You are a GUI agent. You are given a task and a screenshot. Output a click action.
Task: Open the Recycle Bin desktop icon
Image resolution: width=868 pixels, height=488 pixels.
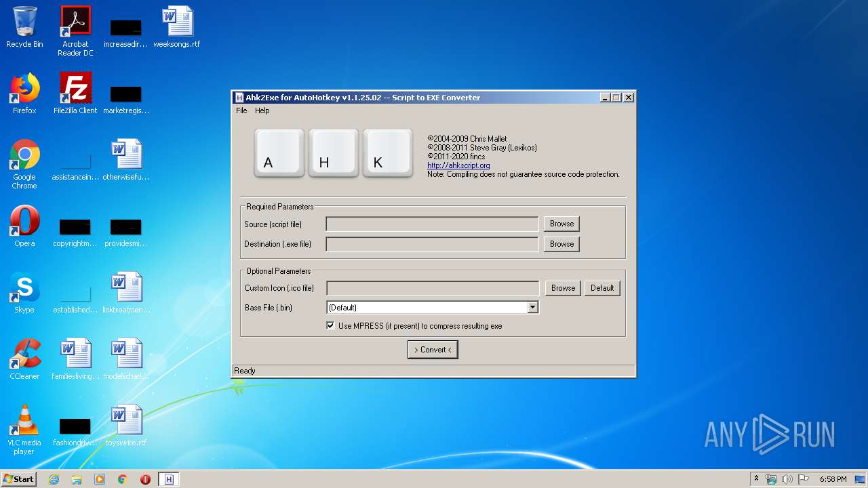pyautogui.click(x=24, y=27)
